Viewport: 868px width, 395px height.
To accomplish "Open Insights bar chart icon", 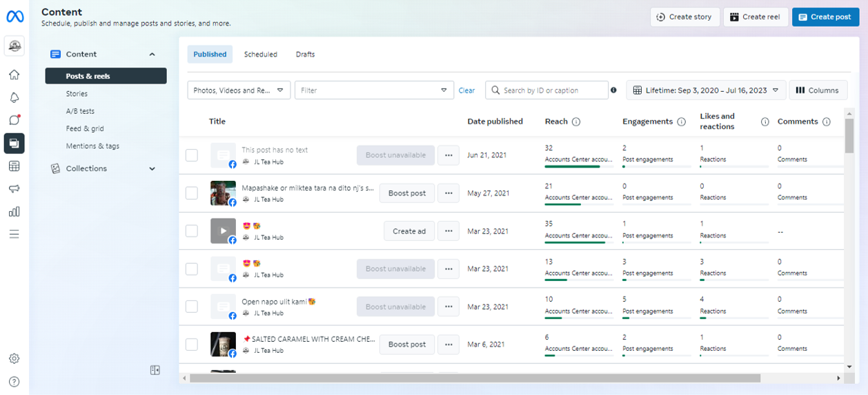I will (14, 211).
